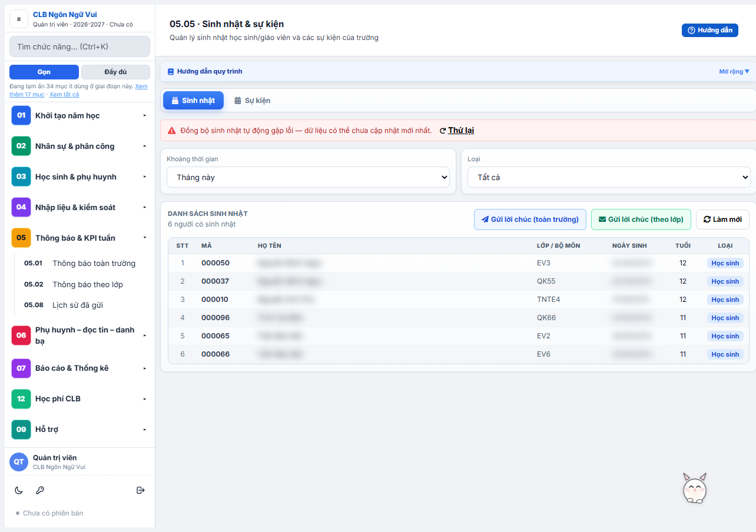Open the Khoảng thời gian dropdown
The image size is (756, 532).
(308, 177)
